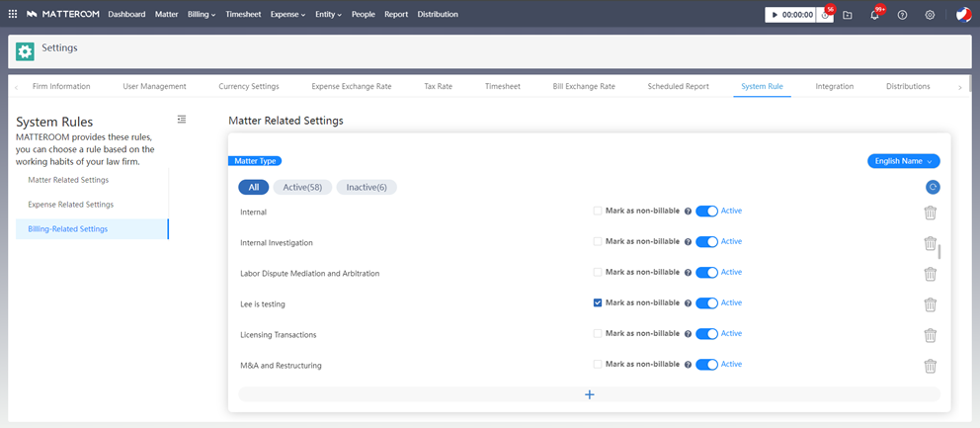Viewport: 980px width, 428px height.
Task: Collapse the System Rules sidebar menu icon
Action: click(182, 120)
